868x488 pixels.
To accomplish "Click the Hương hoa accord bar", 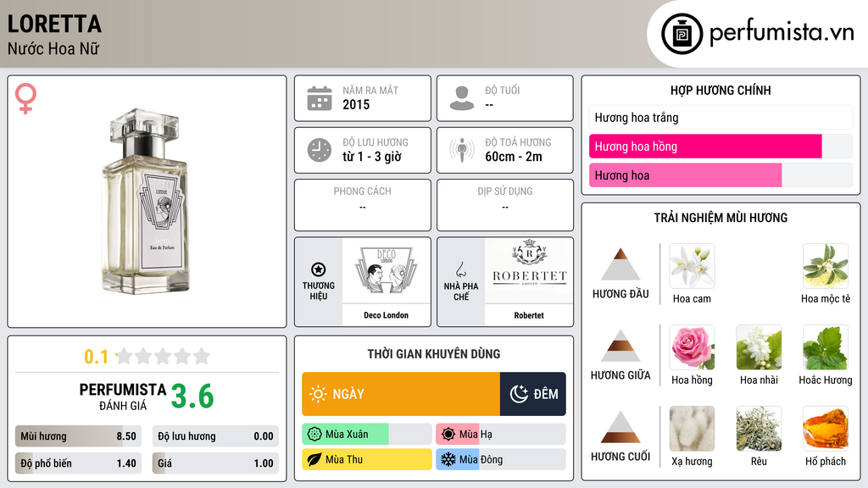I will point(721,175).
